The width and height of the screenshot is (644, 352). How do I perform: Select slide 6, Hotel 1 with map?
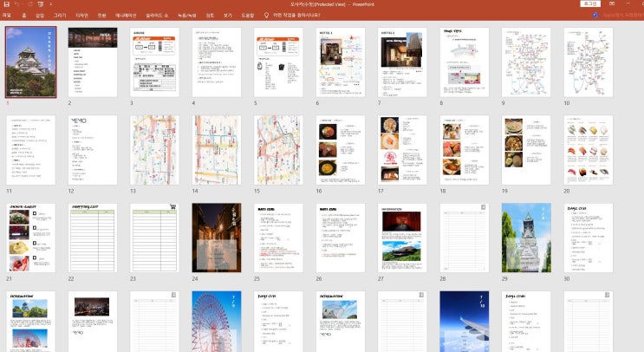(x=341, y=62)
